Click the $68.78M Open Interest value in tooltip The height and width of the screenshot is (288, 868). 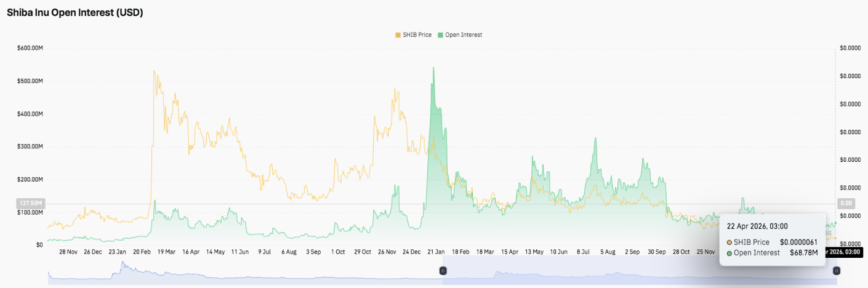[803, 253]
